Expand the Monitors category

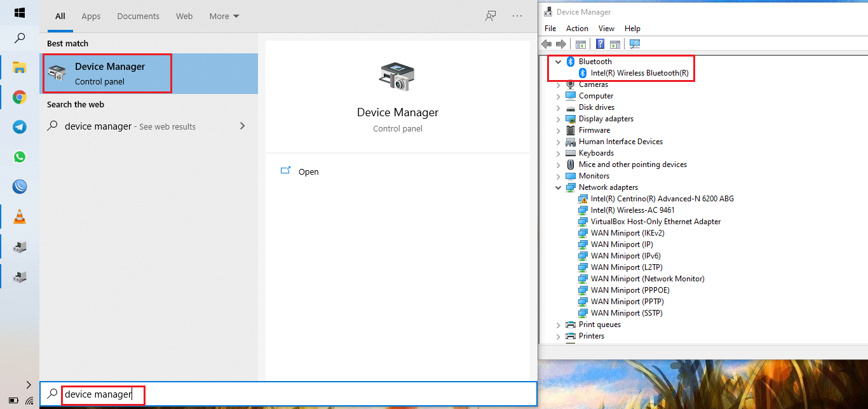click(558, 176)
